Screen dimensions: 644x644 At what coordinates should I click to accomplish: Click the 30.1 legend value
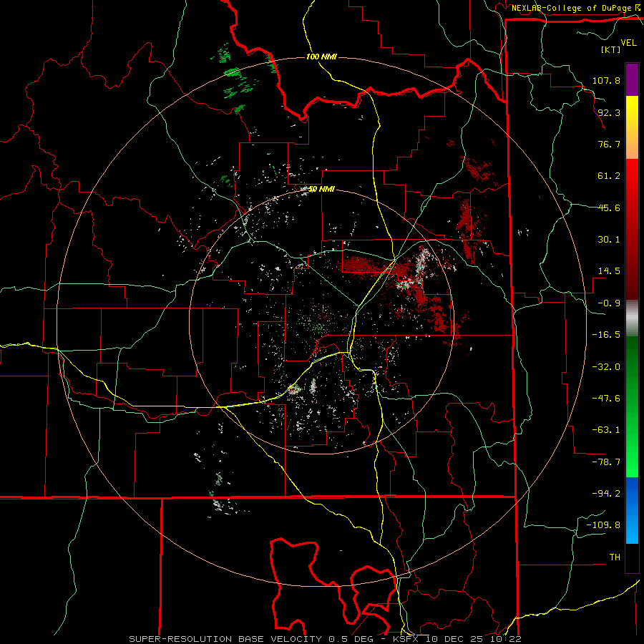click(x=609, y=240)
